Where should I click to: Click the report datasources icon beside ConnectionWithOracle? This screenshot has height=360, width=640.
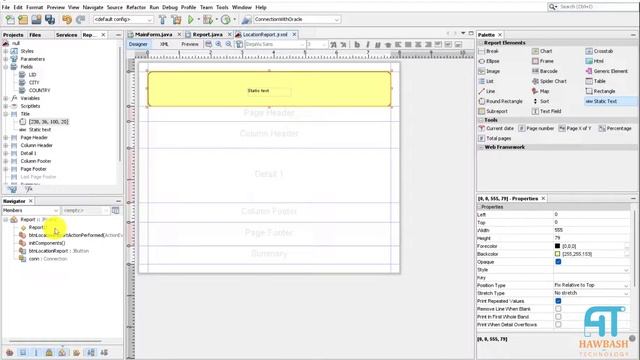click(247, 19)
